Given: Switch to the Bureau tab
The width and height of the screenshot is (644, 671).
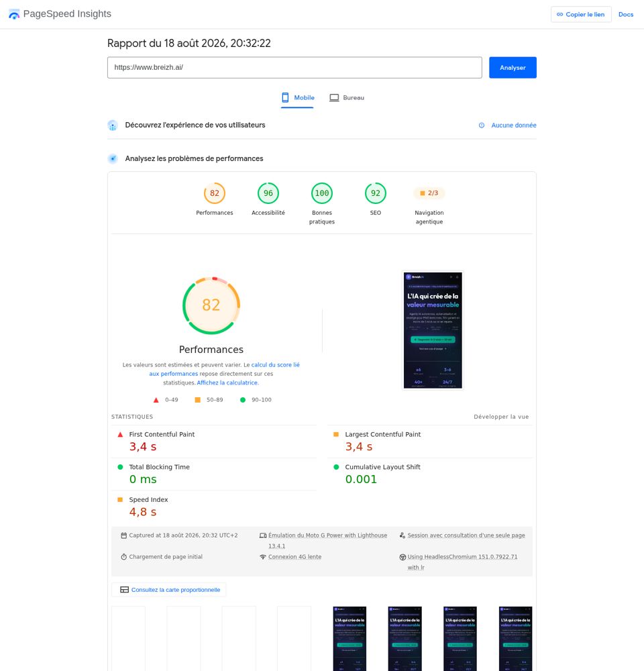Looking at the screenshot, I should [347, 98].
